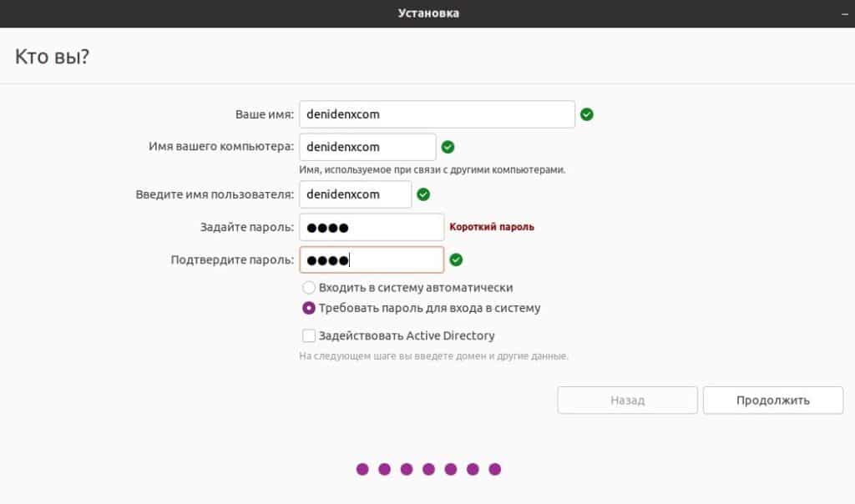Click the 'Установка' window title bar
This screenshot has height=504, width=855.
[x=427, y=13]
